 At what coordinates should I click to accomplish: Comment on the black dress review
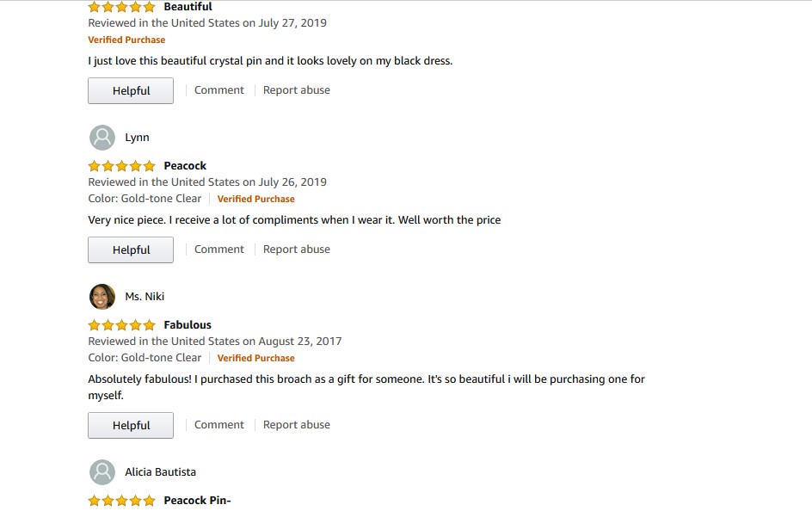click(218, 90)
